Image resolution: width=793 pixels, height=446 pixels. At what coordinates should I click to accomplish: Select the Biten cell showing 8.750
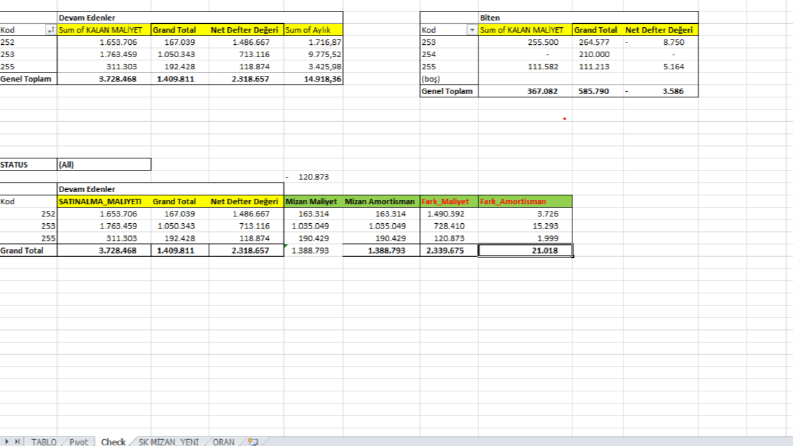pyautogui.click(x=660, y=42)
